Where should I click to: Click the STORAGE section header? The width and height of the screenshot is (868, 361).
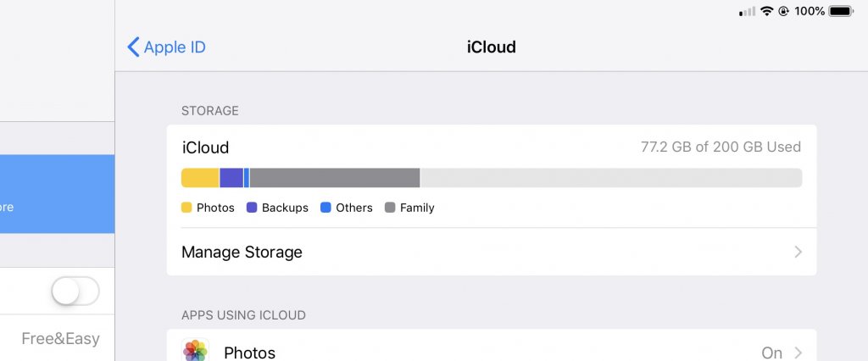click(210, 111)
